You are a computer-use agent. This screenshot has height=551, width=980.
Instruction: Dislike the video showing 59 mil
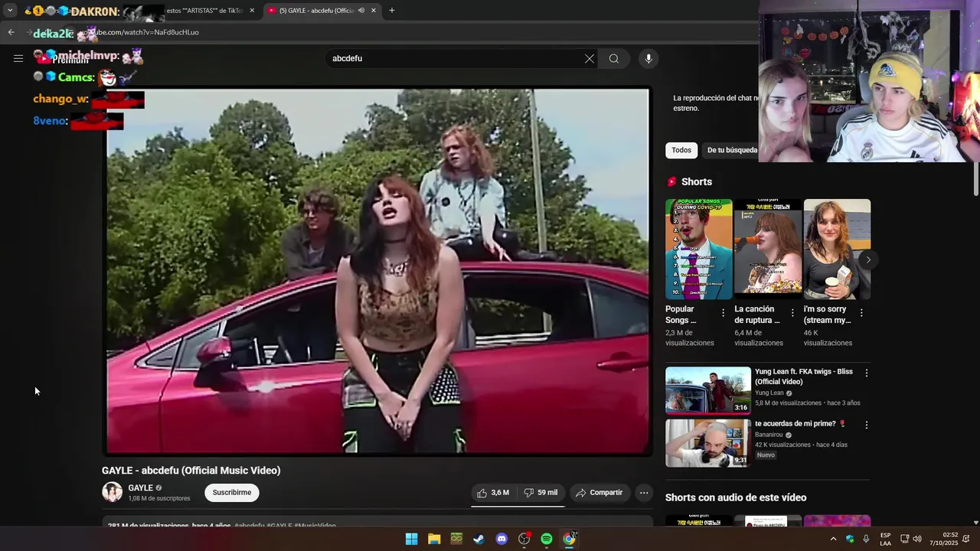(541, 493)
